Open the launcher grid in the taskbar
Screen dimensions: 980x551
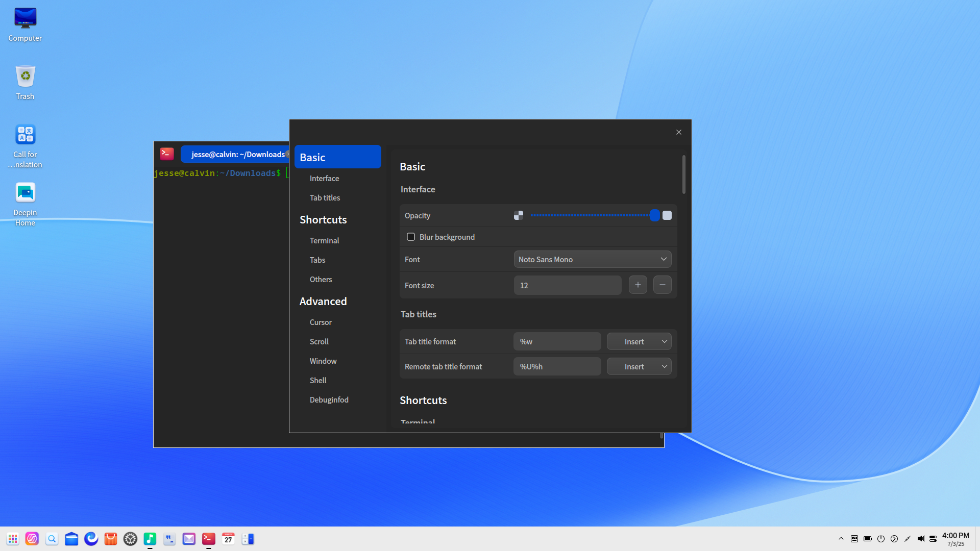tap(13, 539)
